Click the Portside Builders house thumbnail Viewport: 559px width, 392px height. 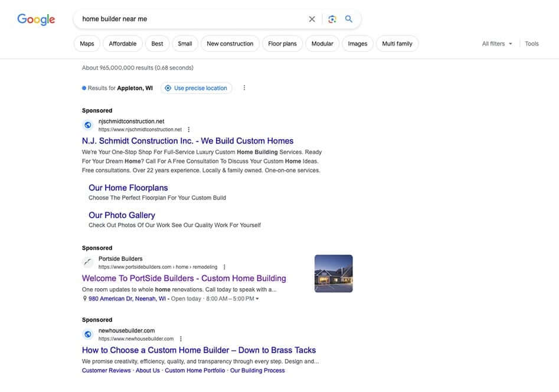click(x=334, y=273)
